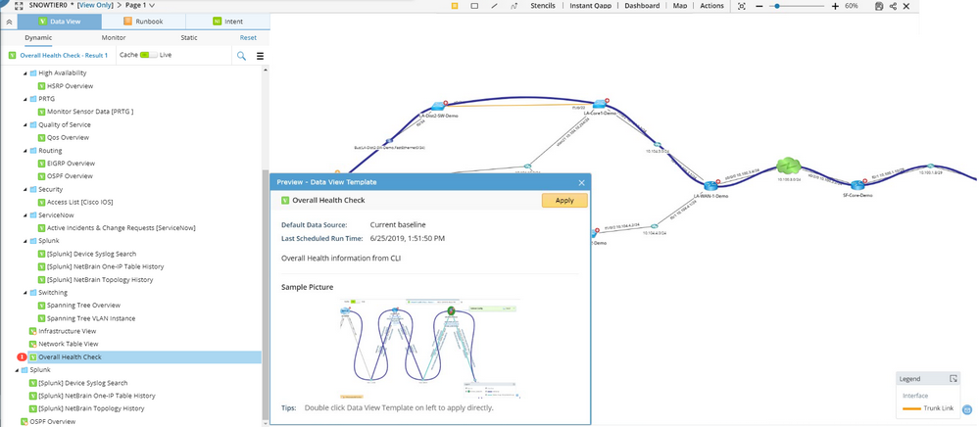Viewport: 980px width, 427px height.
Task: Collapse the Switching tree category
Action: pyautogui.click(x=25, y=292)
